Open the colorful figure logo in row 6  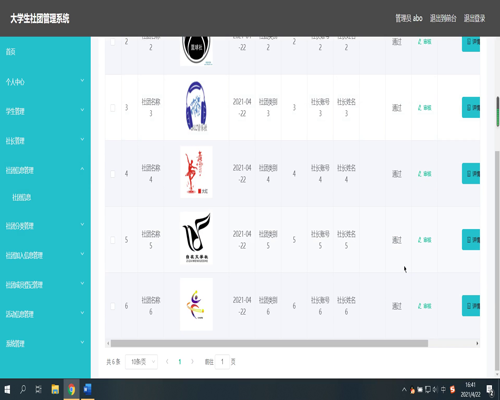pos(196,304)
